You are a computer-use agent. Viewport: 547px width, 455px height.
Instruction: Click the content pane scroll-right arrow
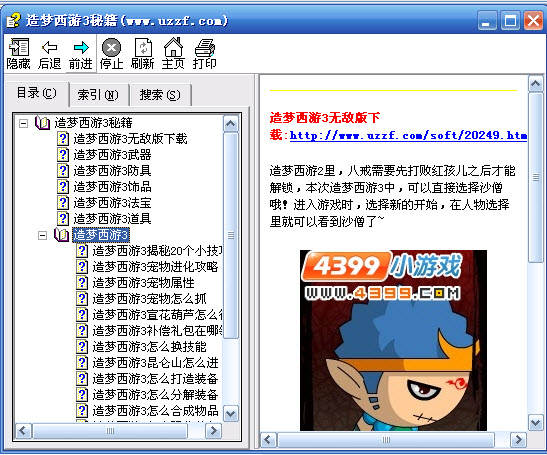(x=518, y=440)
